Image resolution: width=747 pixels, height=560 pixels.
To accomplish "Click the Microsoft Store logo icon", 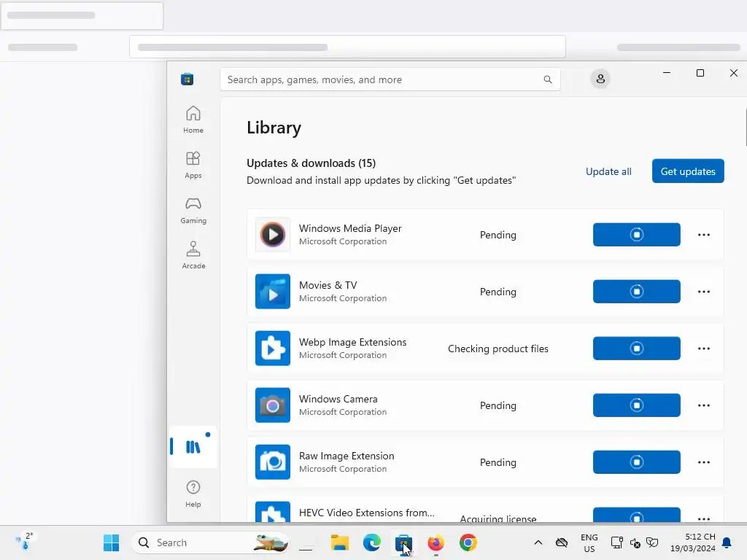I will 187,79.
